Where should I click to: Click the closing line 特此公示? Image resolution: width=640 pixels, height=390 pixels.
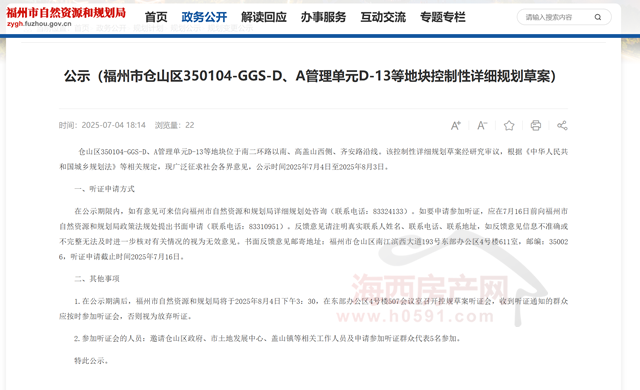[91, 361]
